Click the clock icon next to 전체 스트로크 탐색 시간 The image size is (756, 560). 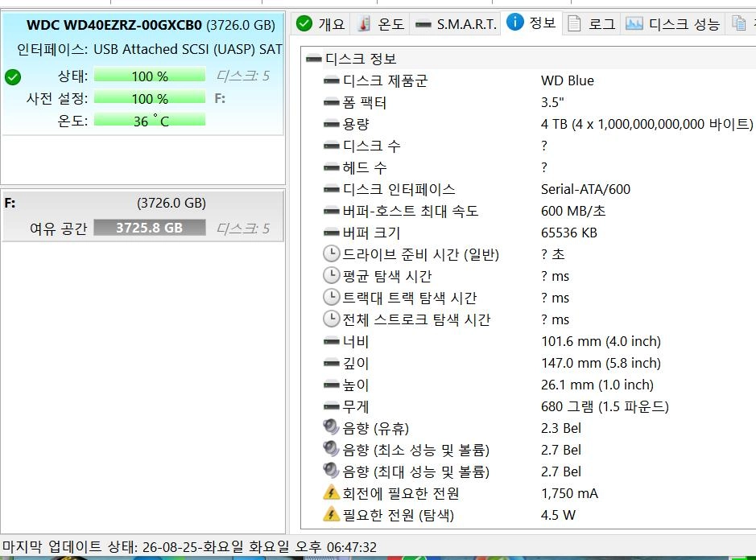[331, 319]
